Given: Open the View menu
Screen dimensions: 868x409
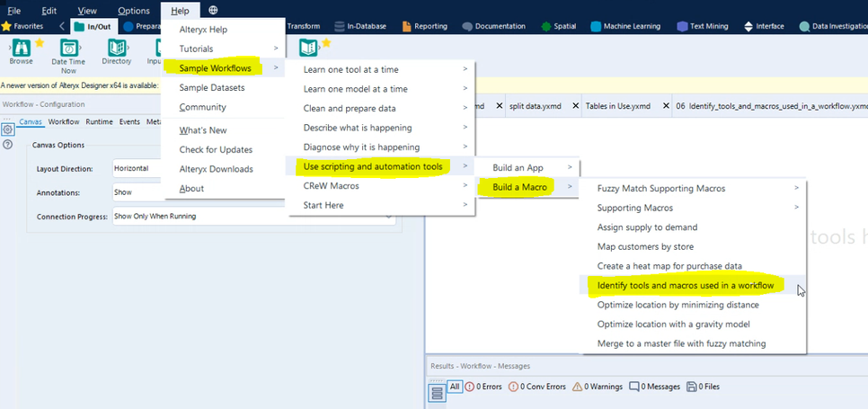Looking at the screenshot, I should point(87,11).
